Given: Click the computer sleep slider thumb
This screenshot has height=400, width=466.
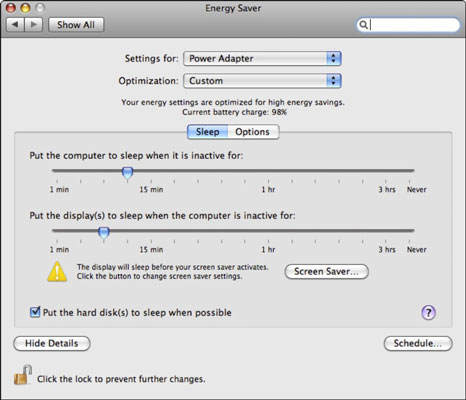Looking at the screenshot, I should pyautogui.click(x=127, y=173).
